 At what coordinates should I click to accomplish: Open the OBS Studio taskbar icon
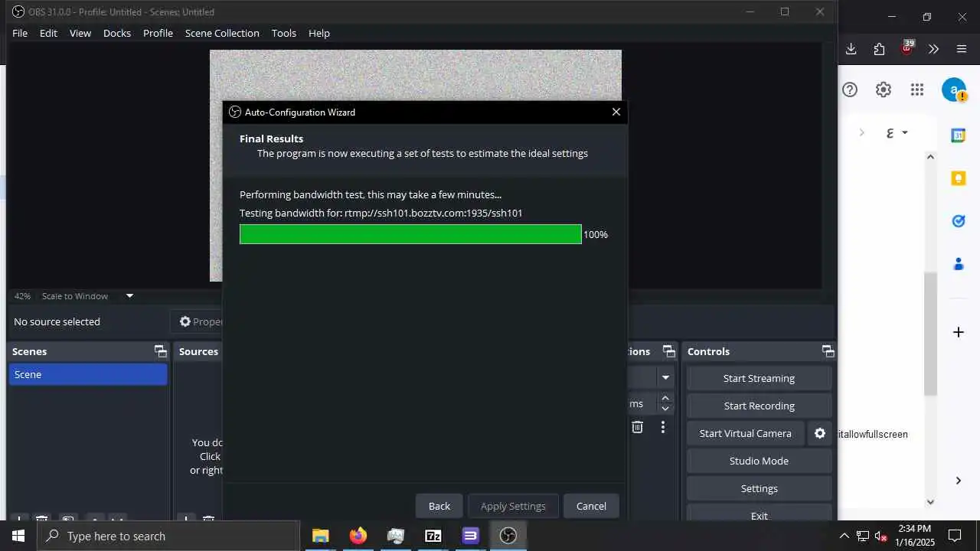[x=508, y=536]
